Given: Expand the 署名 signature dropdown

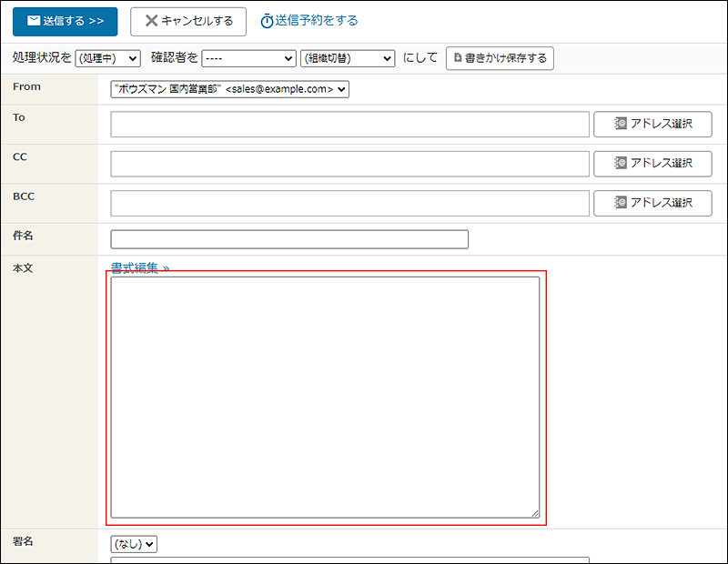Looking at the screenshot, I should [x=134, y=544].
